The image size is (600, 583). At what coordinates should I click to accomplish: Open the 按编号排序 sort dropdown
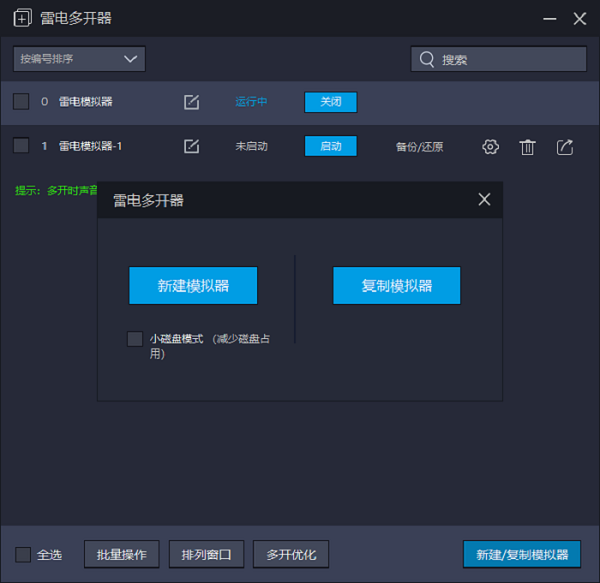coord(79,59)
